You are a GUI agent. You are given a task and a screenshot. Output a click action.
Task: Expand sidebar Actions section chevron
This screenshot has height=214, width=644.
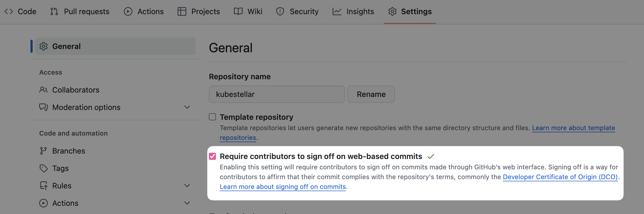(187, 203)
